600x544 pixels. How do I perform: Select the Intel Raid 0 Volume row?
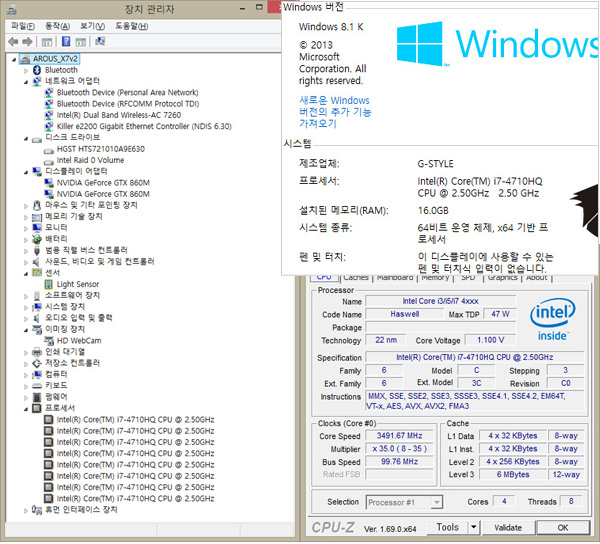90,160
